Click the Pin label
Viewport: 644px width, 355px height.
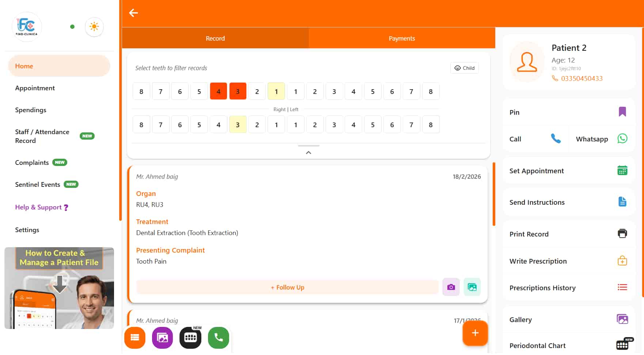[x=514, y=112]
